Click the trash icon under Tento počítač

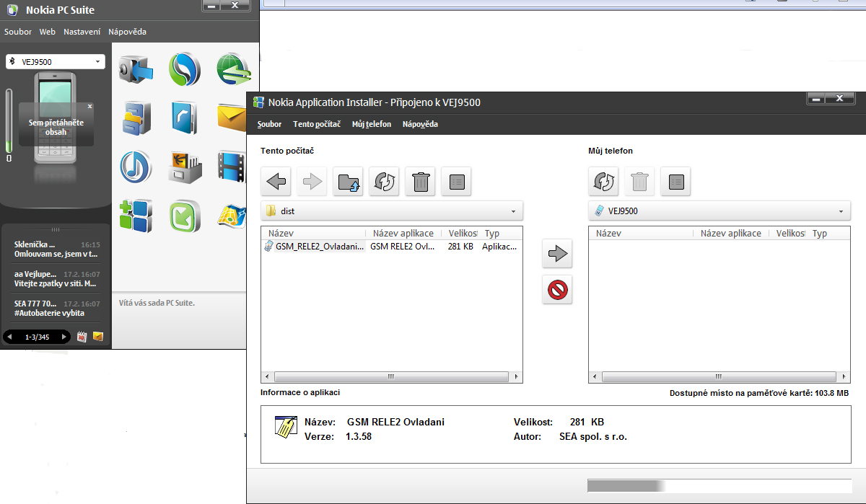(x=420, y=182)
